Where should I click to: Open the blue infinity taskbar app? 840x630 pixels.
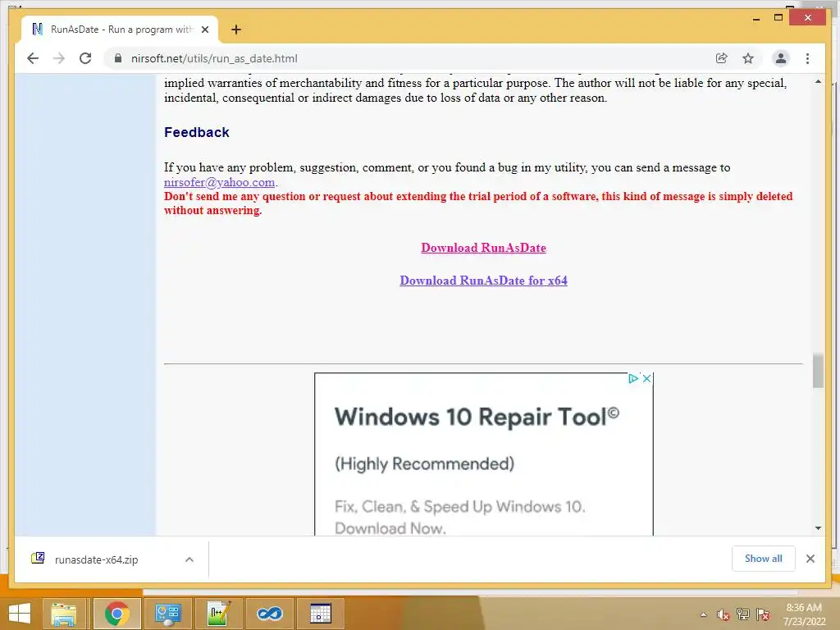click(x=269, y=614)
